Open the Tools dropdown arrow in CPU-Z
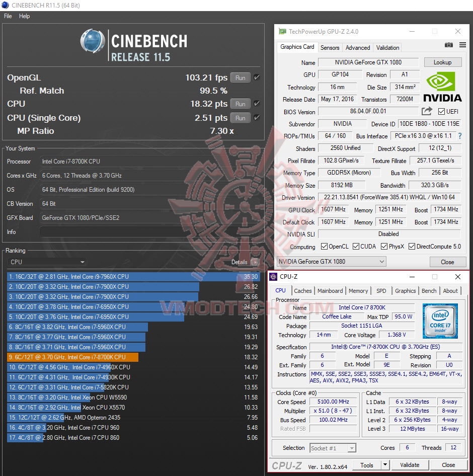Screen dimensions: 473x476 385,464
